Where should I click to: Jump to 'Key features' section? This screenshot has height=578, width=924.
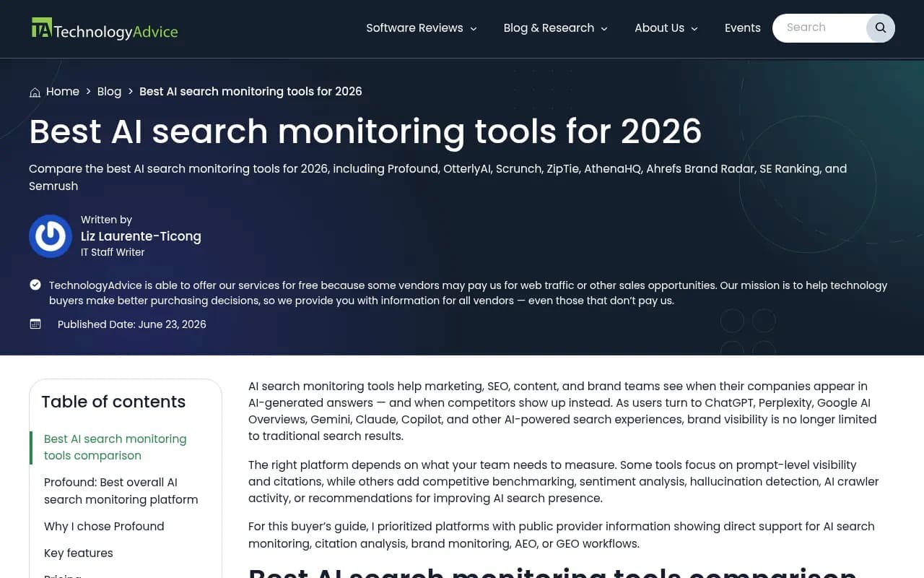[x=79, y=553]
